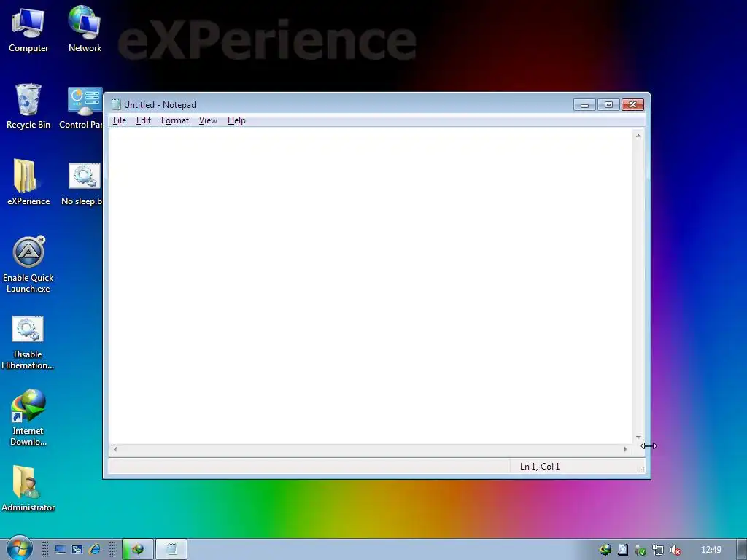Click the Internet Download Manager taskbar button

point(138,550)
